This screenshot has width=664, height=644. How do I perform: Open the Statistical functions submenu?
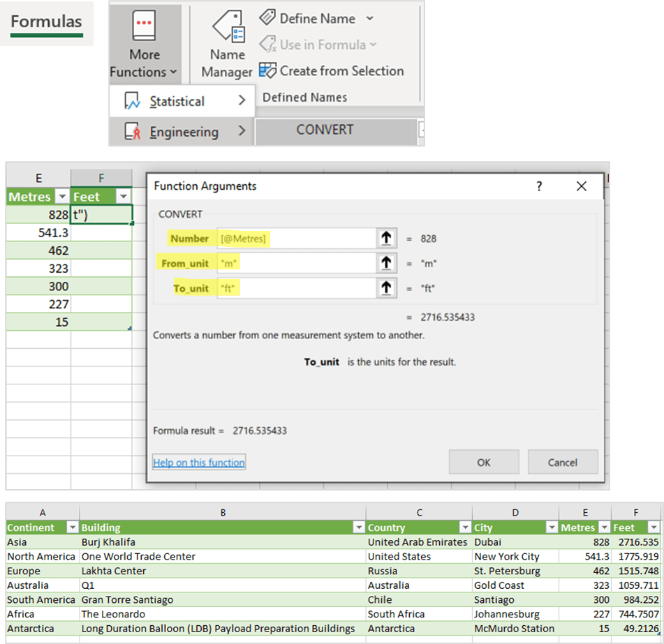tap(182, 101)
